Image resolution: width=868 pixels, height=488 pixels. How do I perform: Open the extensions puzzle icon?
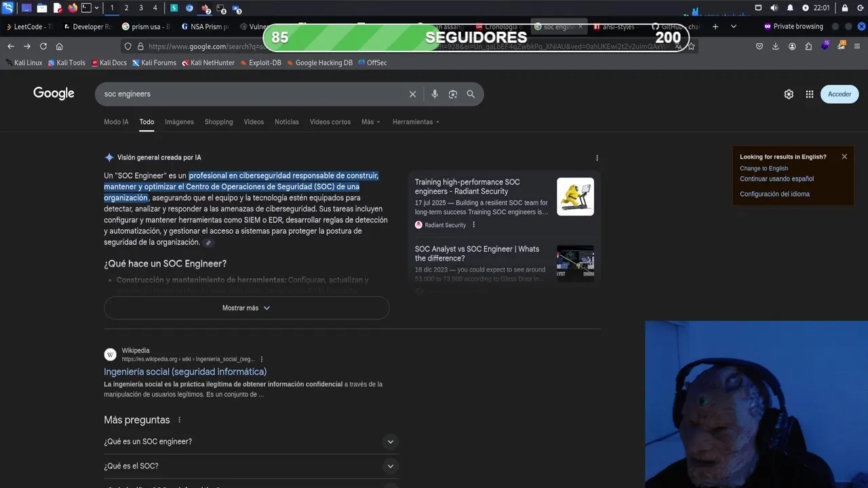[808, 46]
